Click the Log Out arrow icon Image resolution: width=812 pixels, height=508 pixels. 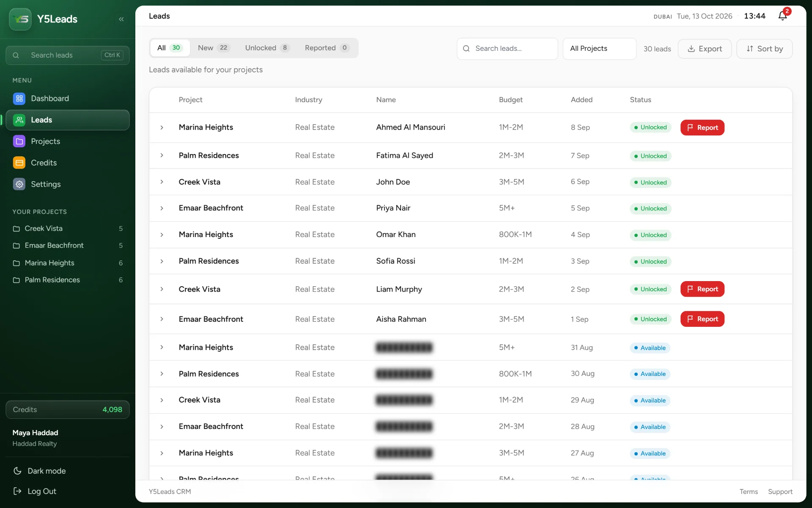[17, 491]
